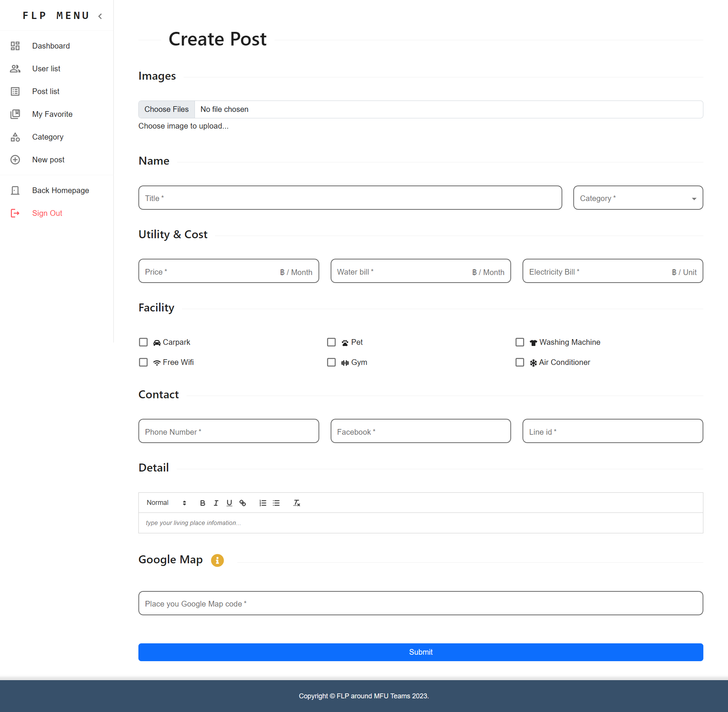
Task: Navigate to My Favorite in the menu
Action: click(x=52, y=114)
